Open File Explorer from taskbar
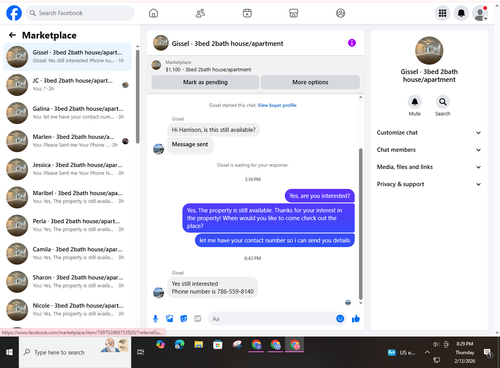Image resolution: width=500 pixels, height=368 pixels. pyautogui.click(x=199, y=344)
